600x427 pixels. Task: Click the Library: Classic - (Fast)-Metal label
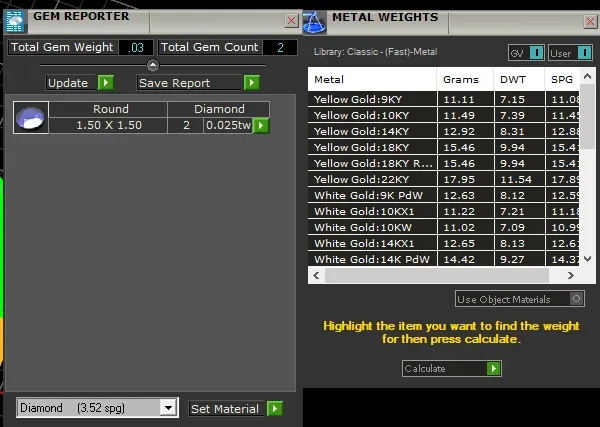click(x=375, y=52)
